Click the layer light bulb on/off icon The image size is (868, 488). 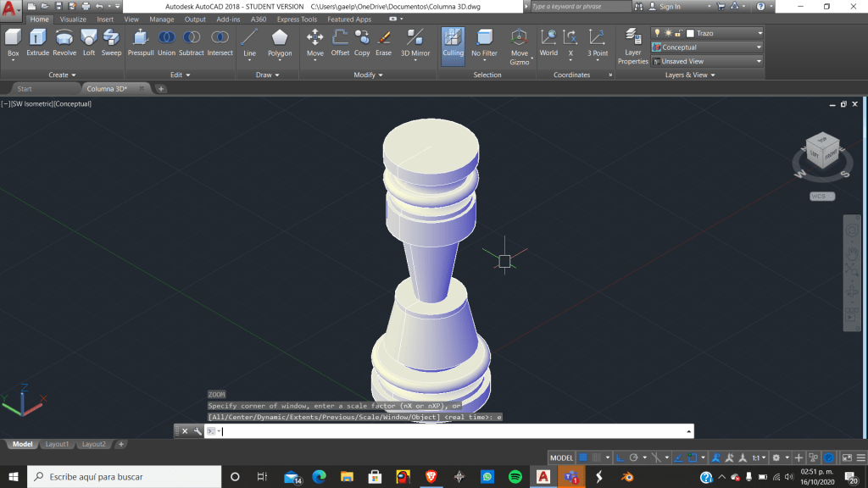[657, 33]
